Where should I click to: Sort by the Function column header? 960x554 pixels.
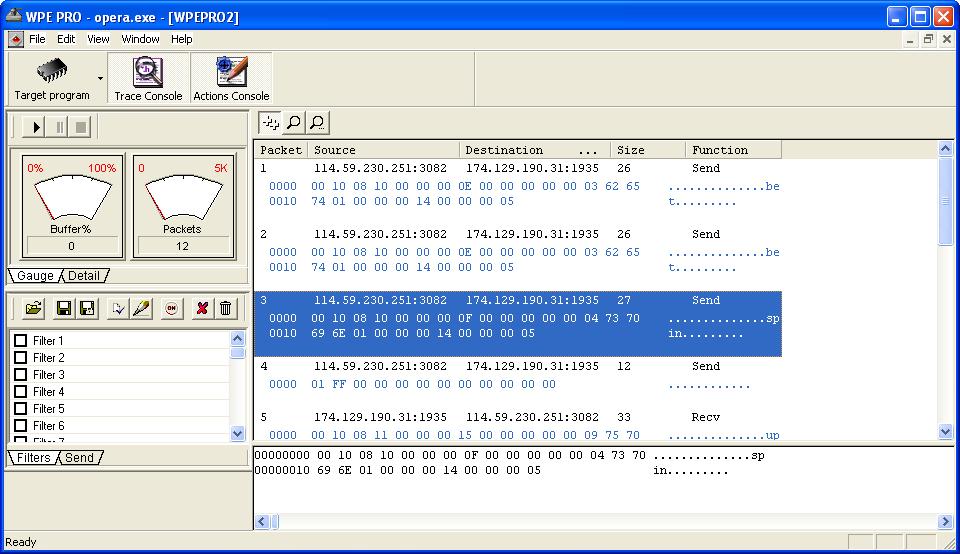(x=733, y=150)
